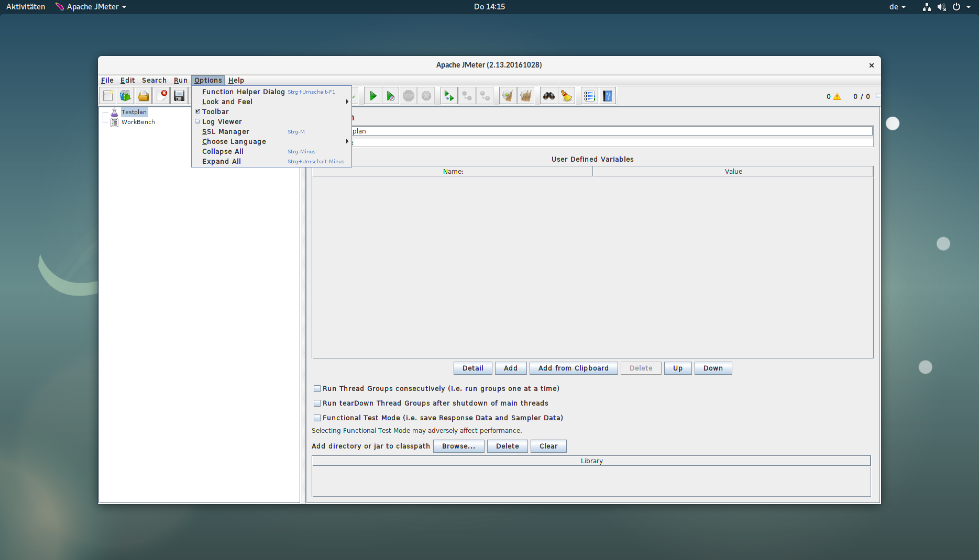Image resolution: width=979 pixels, height=560 pixels.
Task: Open the Search menu
Action: [154, 80]
